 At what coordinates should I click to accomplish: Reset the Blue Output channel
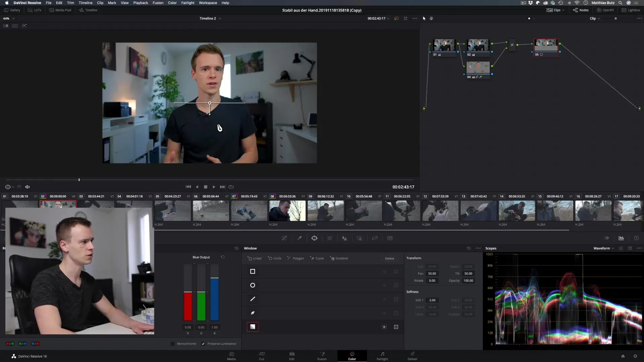(222, 257)
